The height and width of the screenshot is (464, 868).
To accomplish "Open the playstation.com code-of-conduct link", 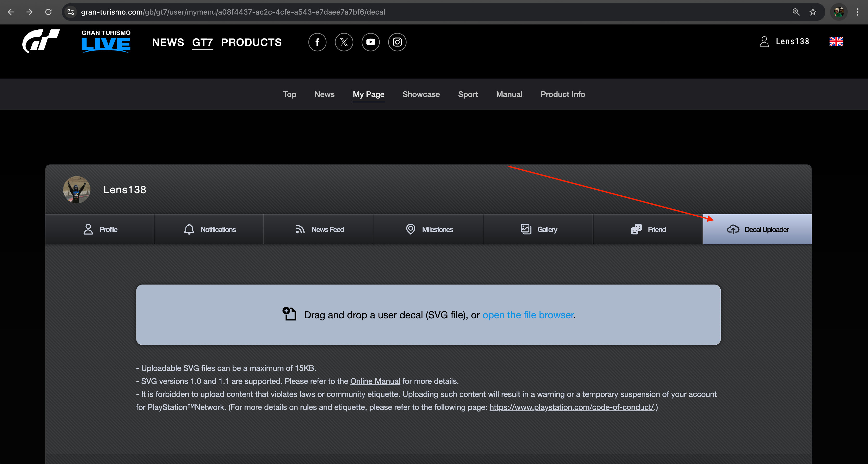I will [571, 407].
